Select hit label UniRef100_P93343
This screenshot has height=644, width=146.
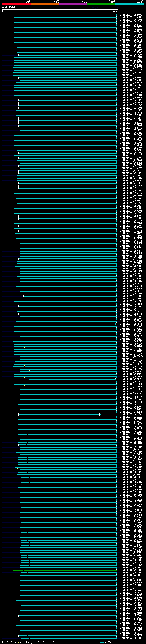pyautogui.click(x=131, y=90)
